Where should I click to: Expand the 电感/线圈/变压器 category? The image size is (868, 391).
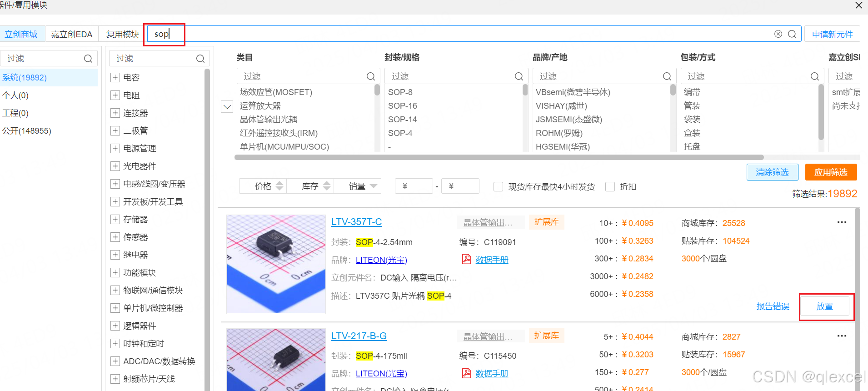115,184
